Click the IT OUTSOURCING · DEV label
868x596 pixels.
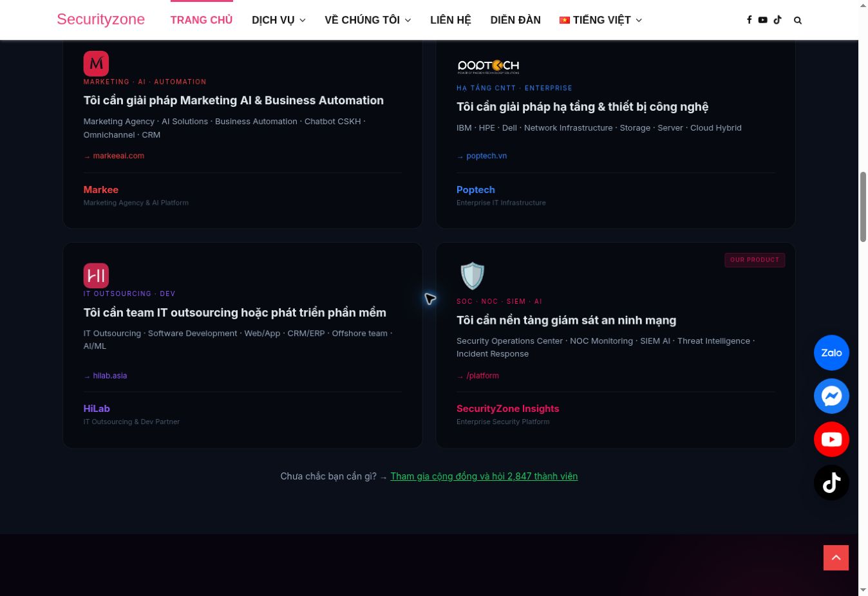click(x=129, y=293)
